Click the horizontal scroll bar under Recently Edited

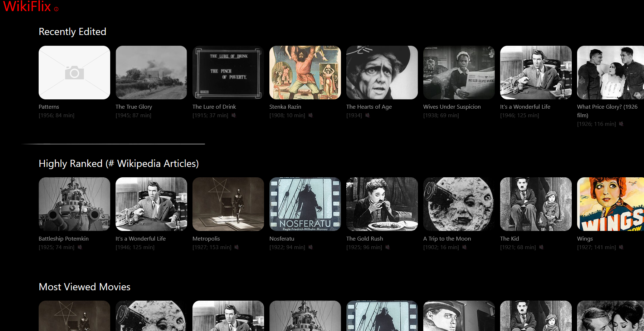click(x=113, y=144)
